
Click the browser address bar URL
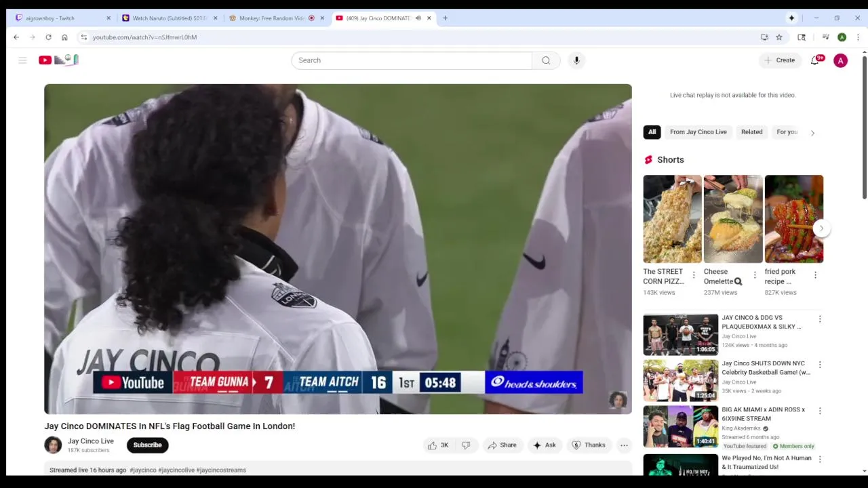144,37
